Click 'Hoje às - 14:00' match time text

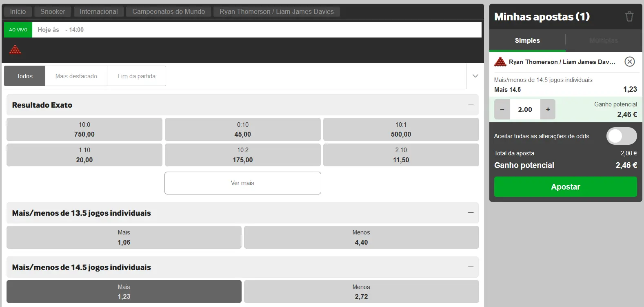[x=60, y=30]
